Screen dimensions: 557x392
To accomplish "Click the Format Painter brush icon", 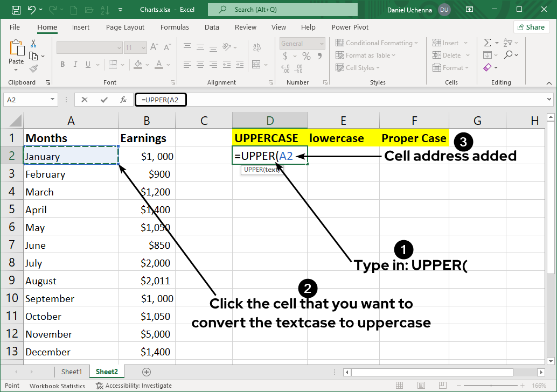I will click(33, 68).
